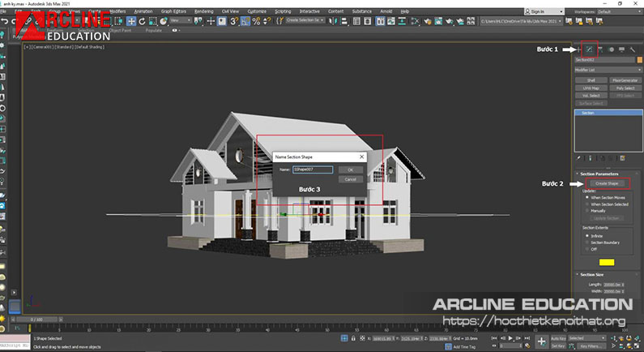Open the Modifier List dropdown
The height and width of the screenshot is (352, 644).
(608, 70)
